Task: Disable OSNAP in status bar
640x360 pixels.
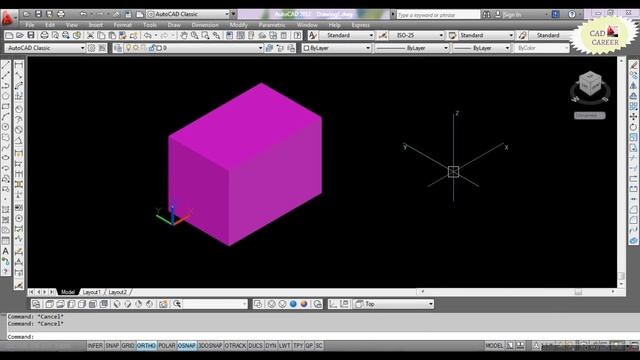Action: (187, 346)
